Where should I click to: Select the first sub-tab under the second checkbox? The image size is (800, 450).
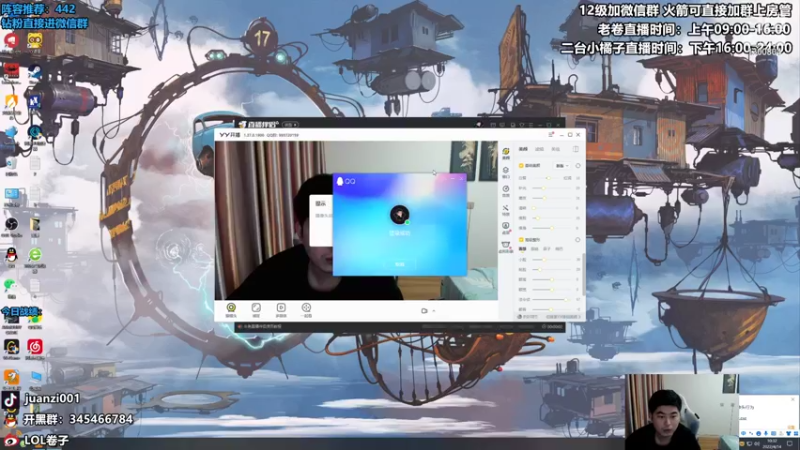point(522,248)
